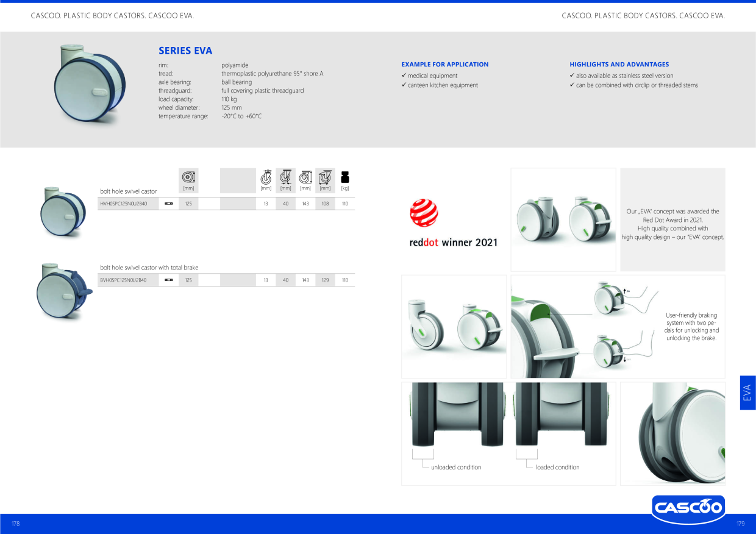
Task: Click the swivel radius castor icon
Action: point(325,177)
